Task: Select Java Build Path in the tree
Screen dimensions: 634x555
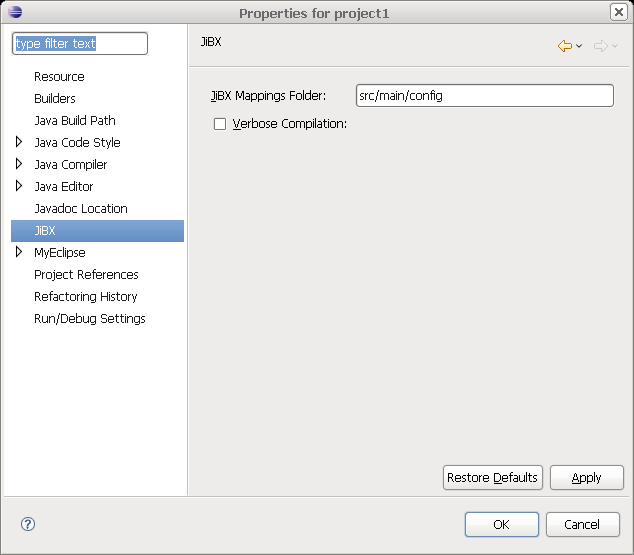Action: coord(75,121)
